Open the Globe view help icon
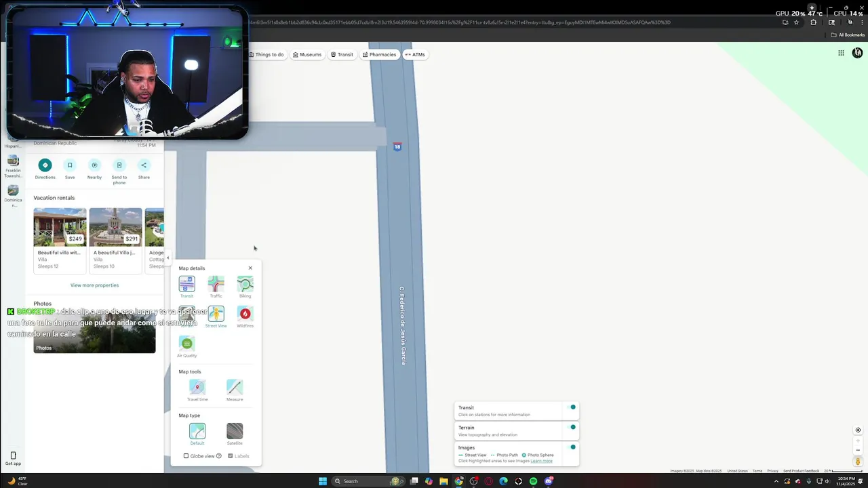Screen dimensions: 868x488 coord(218,456)
